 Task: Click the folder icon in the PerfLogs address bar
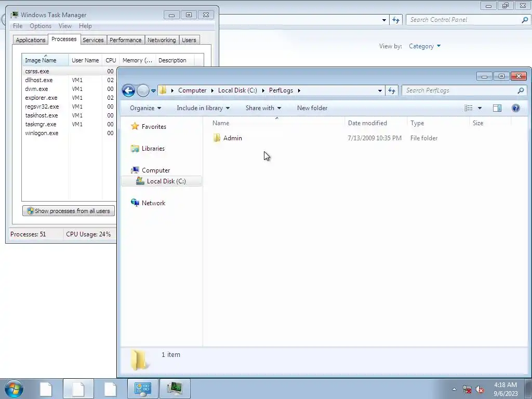163,90
